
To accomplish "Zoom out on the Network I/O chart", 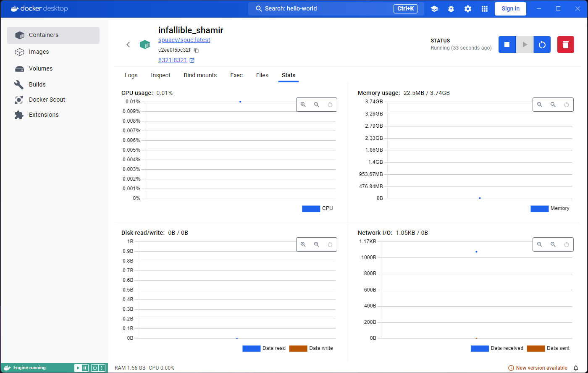I will (x=553, y=244).
